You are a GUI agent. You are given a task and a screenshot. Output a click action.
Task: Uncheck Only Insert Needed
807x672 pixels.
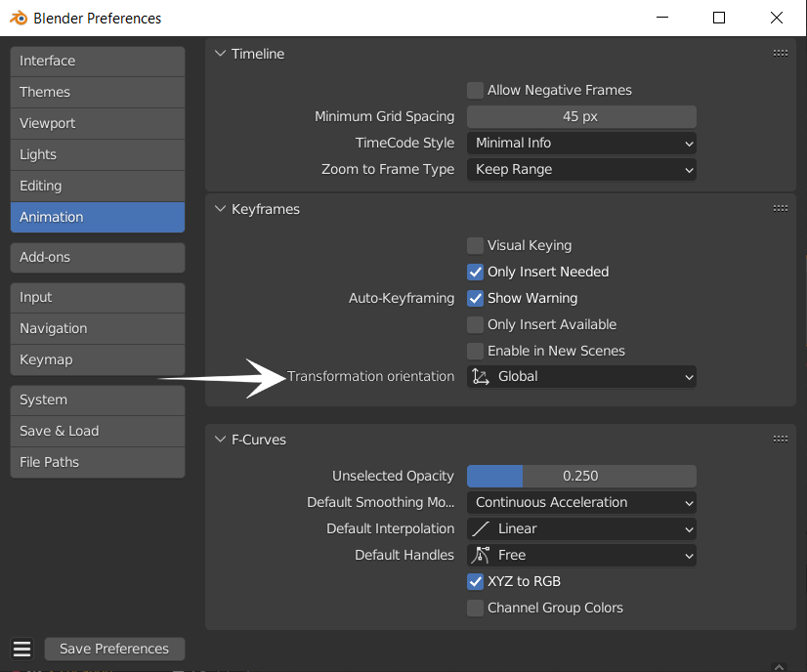tap(475, 272)
